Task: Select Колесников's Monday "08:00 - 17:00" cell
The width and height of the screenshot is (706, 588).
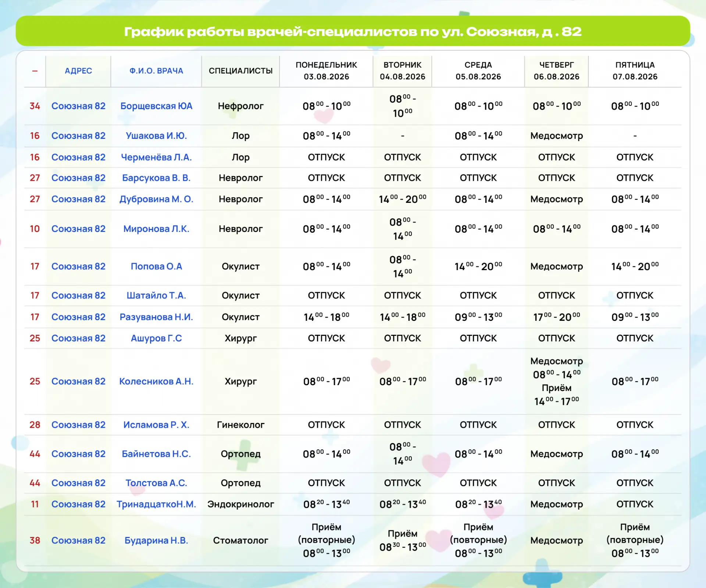Action: [x=327, y=381]
